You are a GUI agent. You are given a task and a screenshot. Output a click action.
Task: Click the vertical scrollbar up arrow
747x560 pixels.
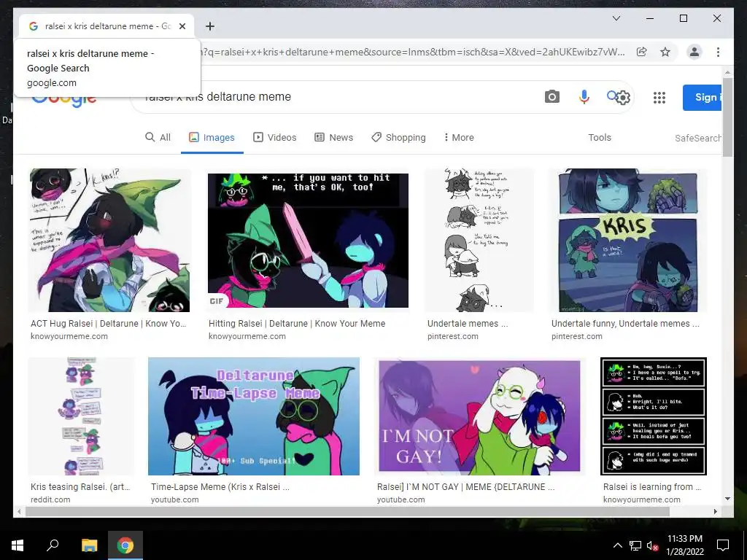(727, 73)
